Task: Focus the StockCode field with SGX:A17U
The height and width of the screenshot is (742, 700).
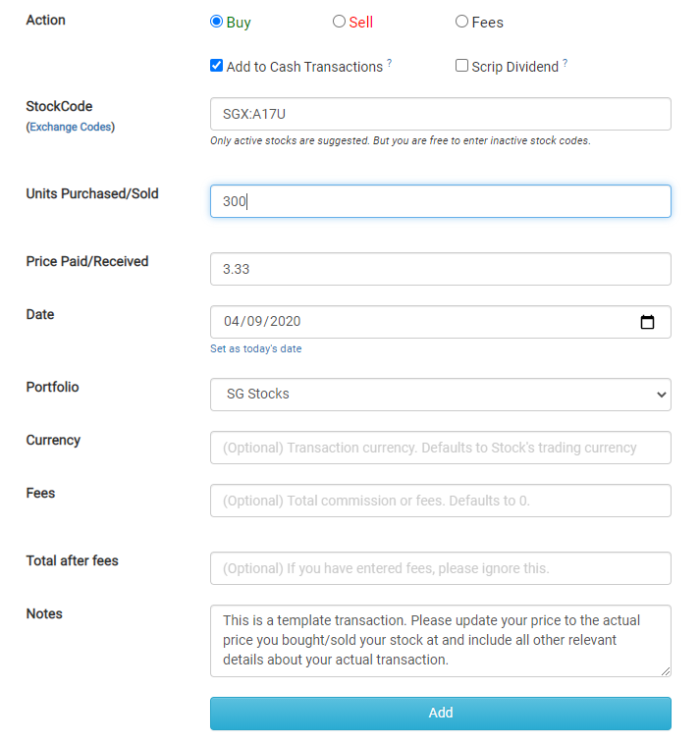Action: (x=440, y=114)
